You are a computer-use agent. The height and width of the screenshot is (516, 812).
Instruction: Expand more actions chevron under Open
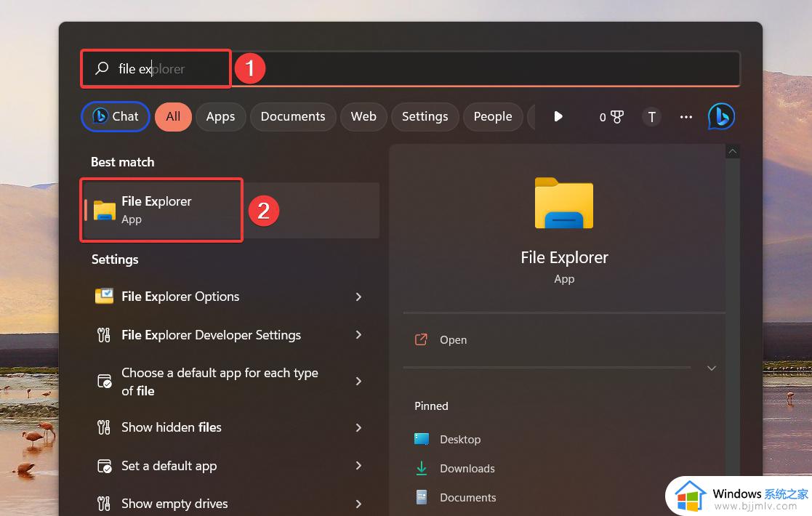712,368
